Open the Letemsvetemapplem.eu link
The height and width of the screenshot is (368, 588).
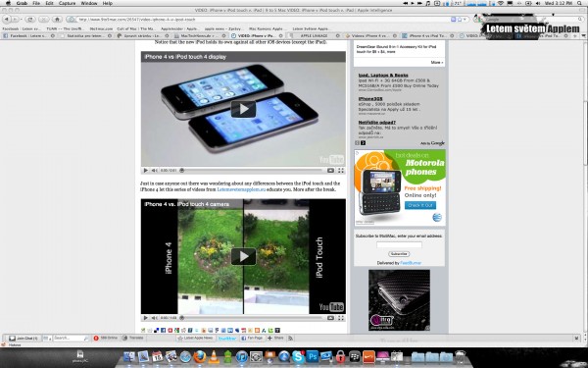(241, 189)
